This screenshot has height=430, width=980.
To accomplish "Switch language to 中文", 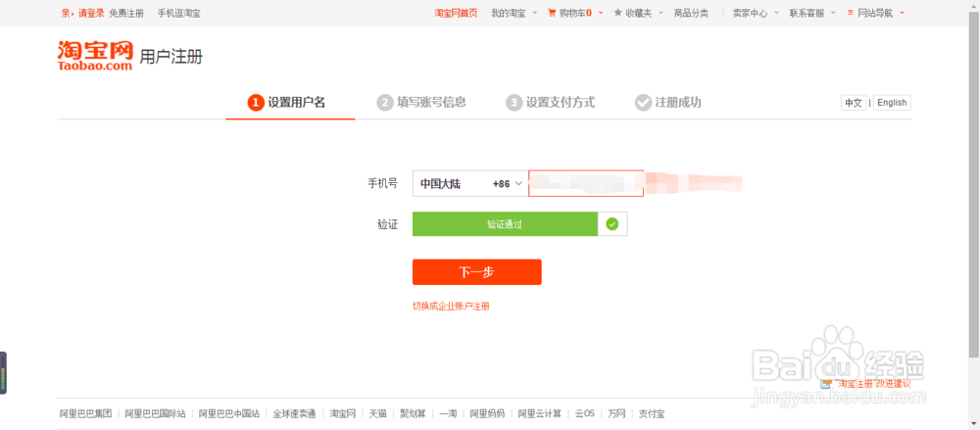I will tap(854, 103).
